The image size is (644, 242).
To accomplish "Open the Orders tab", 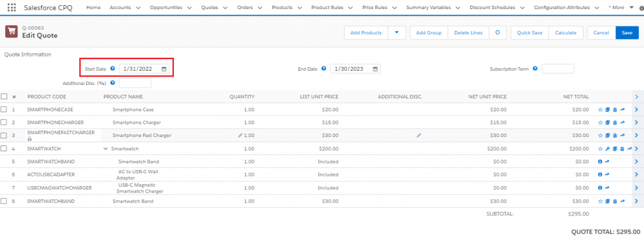I will click(245, 7).
